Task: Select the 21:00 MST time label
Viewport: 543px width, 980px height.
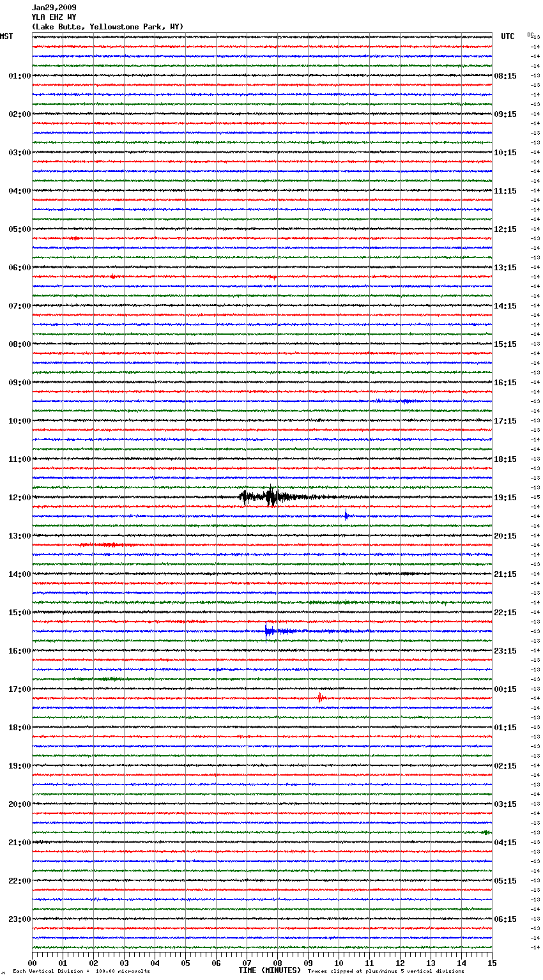Action: tap(19, 843)
